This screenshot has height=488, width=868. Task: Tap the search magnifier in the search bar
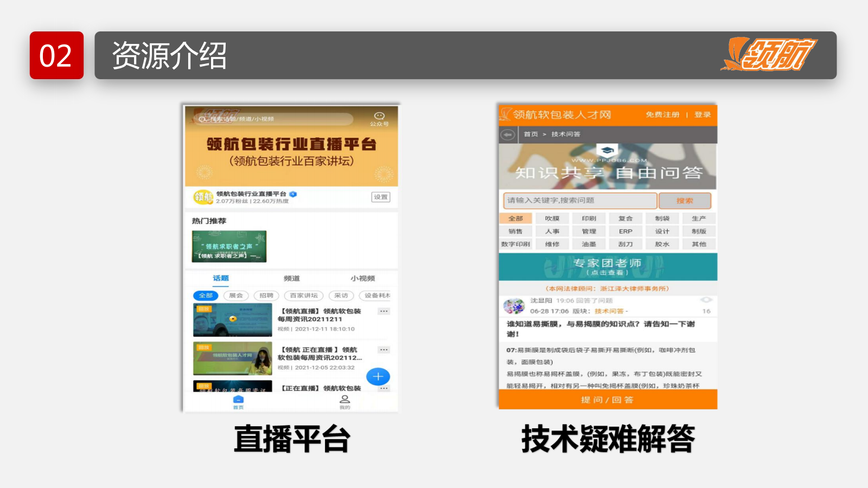(x=203, y=119)
